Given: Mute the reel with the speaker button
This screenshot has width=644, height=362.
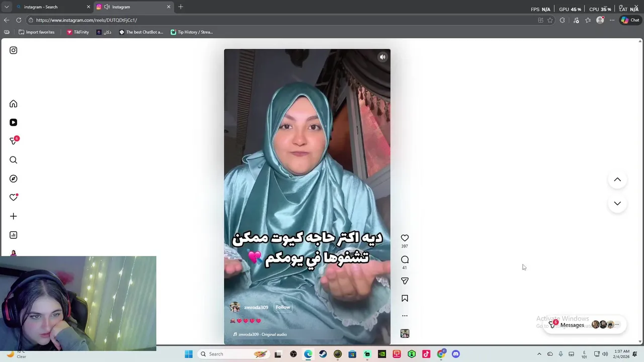Looking at the screenshot, I should click(x=382, y=57).
